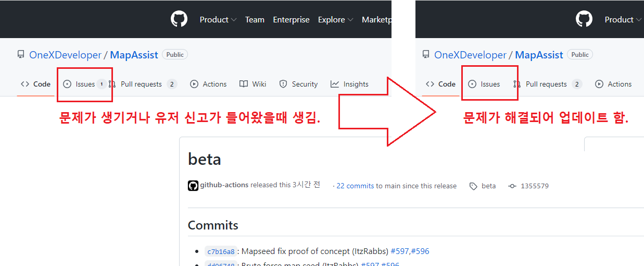Click the commit icon beside 1355579
The image size is (644, 266).
(x=512, y=186)
